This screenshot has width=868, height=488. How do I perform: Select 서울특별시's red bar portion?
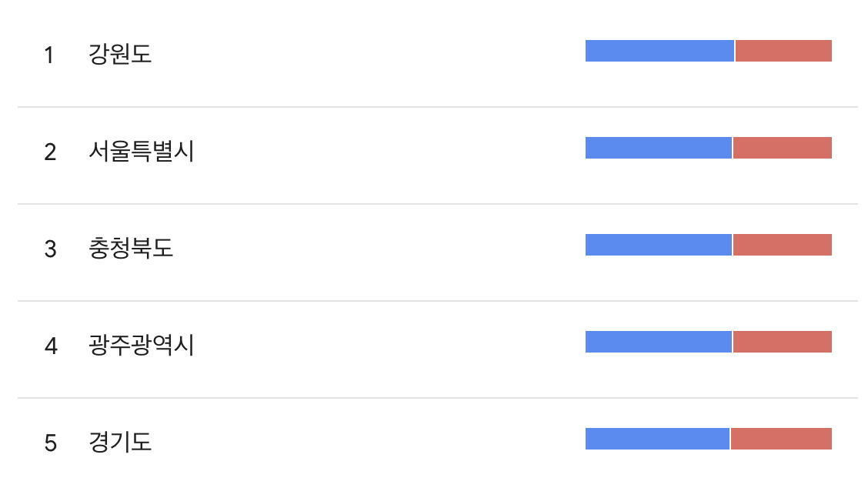coord(783,148)
